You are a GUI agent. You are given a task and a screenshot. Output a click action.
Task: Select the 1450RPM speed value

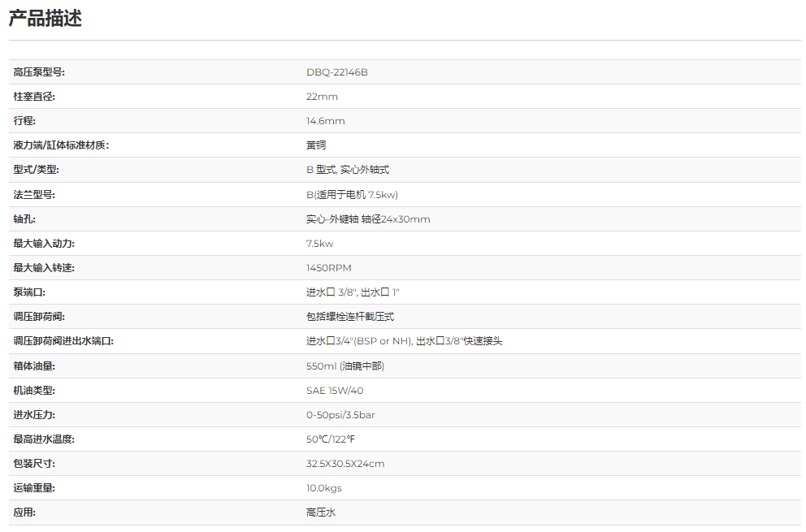[x=328, y=268]
